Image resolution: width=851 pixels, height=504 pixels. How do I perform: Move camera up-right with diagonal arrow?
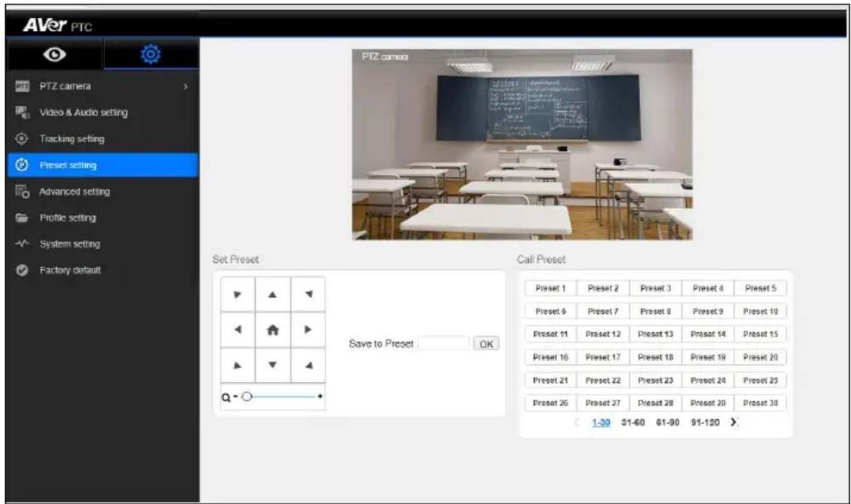point(308,294)
